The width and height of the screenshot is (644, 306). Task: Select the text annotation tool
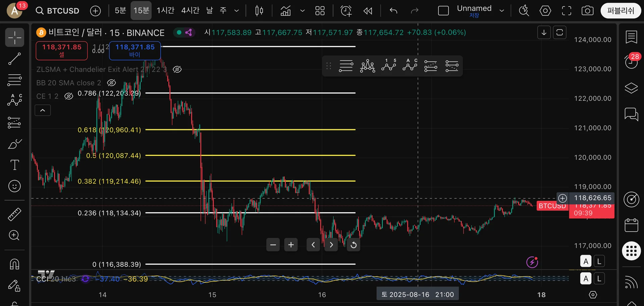(14, 165)
